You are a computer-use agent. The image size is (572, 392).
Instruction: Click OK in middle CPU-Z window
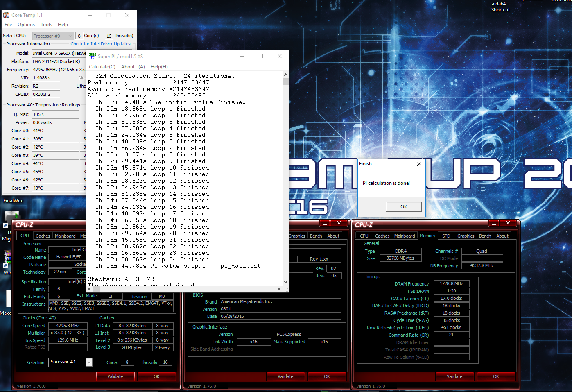click(x=327, y=376)
